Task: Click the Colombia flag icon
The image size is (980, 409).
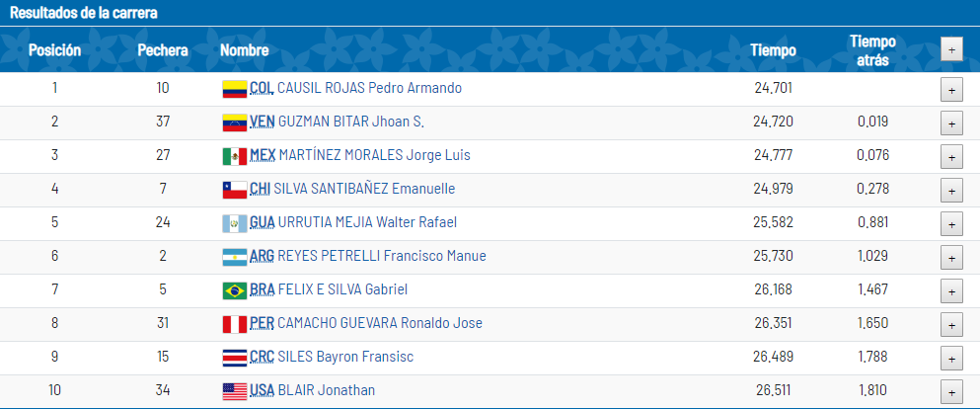Action: [x=234, y=88]
